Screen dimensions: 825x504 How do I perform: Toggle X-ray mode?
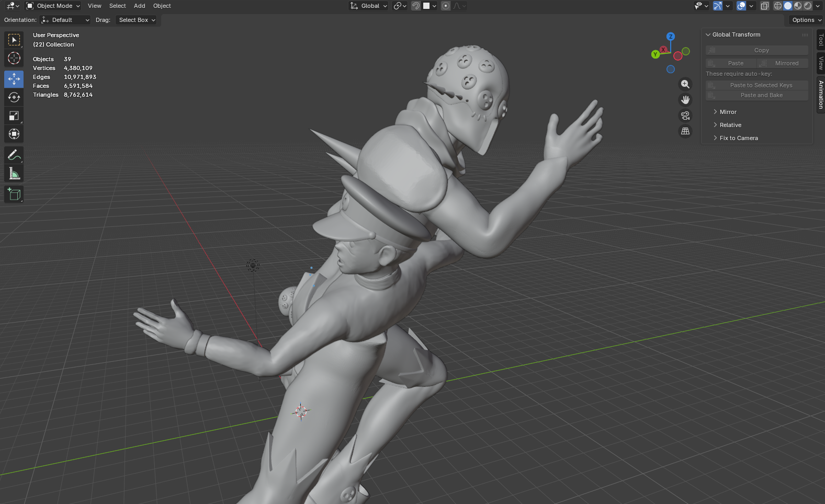pos(764,6)
